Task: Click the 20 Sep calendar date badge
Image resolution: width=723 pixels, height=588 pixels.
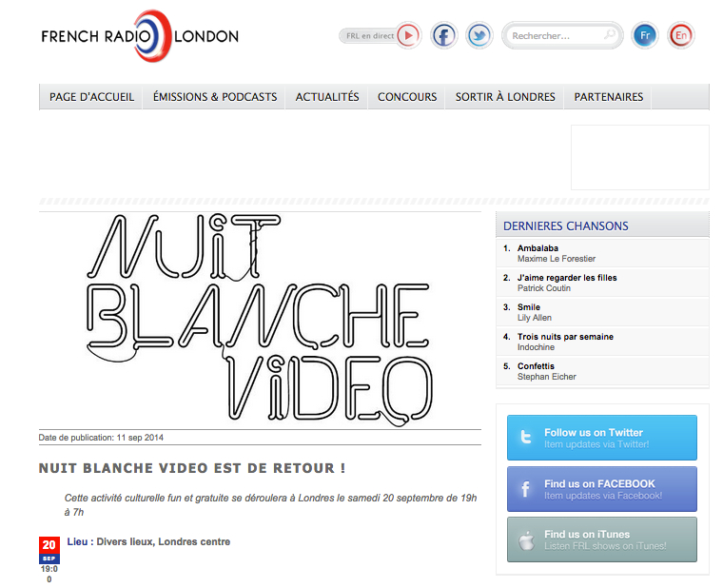Action: click(49, 550)
